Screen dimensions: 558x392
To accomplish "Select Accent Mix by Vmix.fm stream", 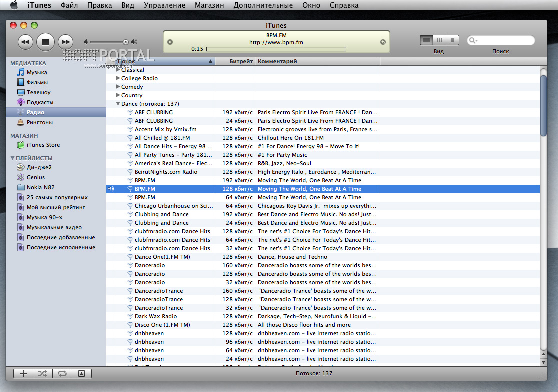I will coord(323,129).
